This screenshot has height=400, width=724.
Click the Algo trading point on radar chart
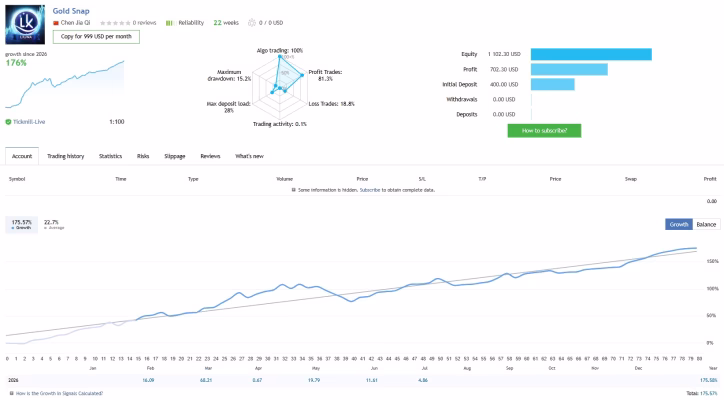pos(280,56)
